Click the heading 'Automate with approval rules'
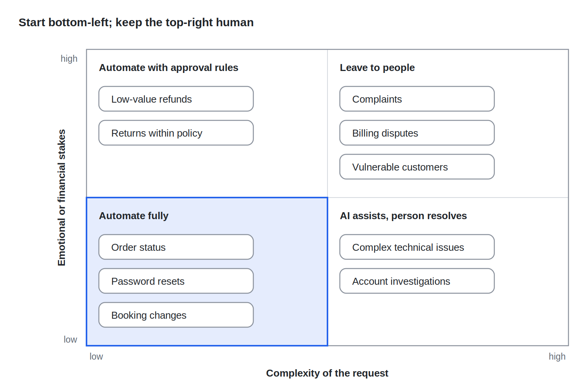Screen dimensions: 587x392 (x=169, y=68)
